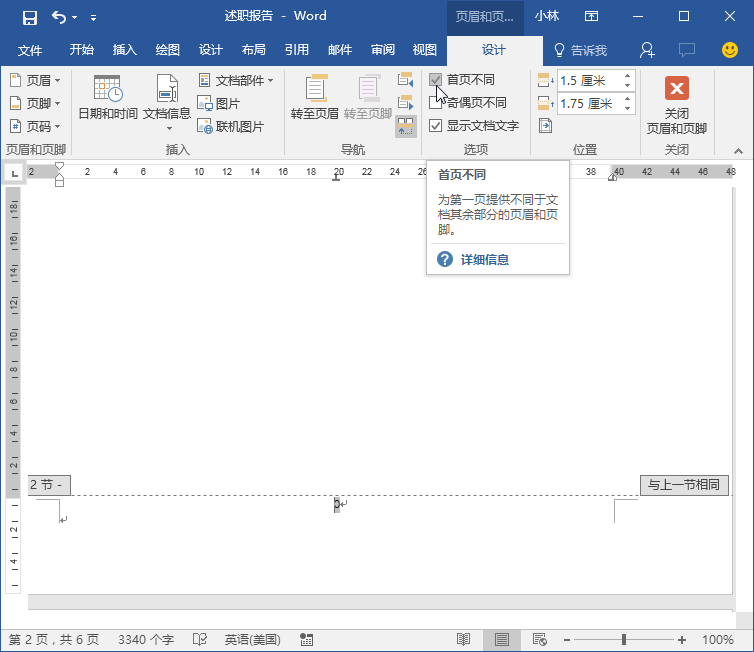754x652 pixels.
Task: Click the Next section navigation icon
Action: (x=405, y=102)
